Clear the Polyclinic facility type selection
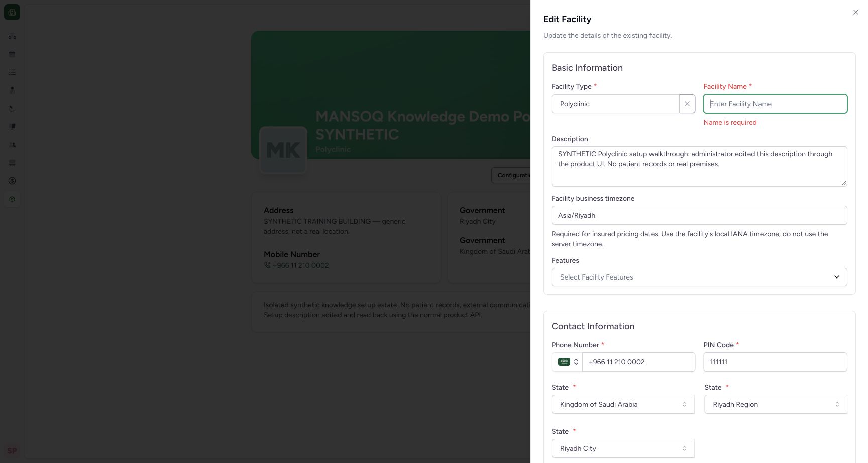Screen dimensions: 868x463 687,104
